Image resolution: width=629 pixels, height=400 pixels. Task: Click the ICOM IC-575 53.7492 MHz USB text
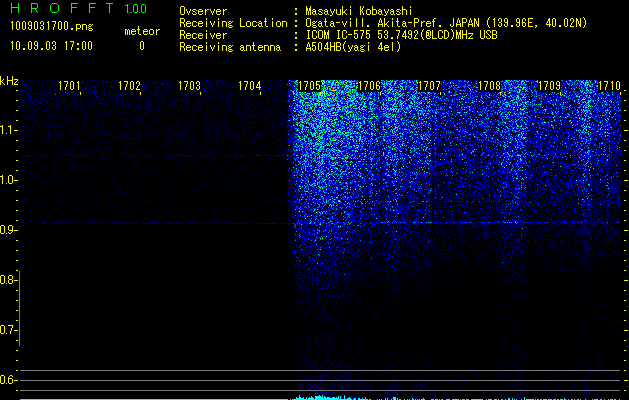pyautogui.click(x=401, y=35)
